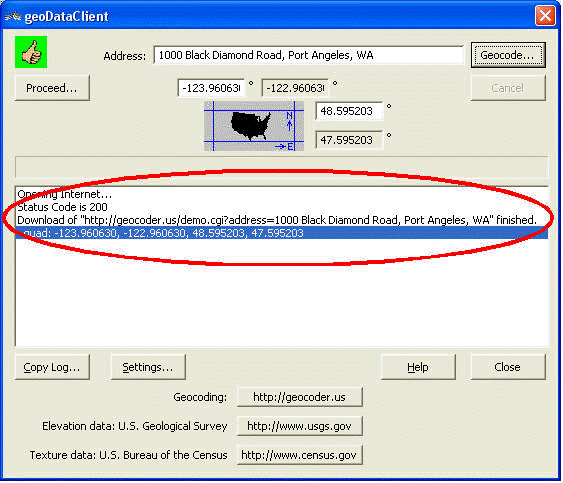Open the Settings... dialog
Screen dimensions: 563x483
[148, 367]
